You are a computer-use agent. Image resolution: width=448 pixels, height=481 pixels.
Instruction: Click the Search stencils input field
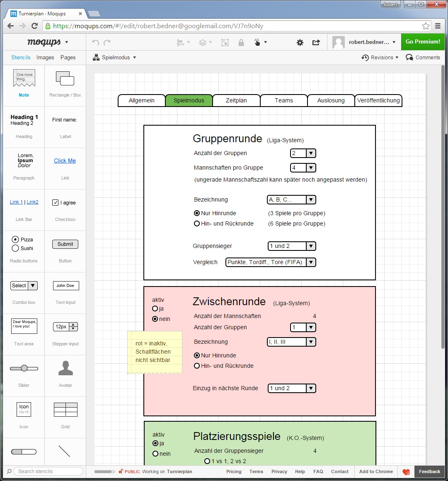coord(48,471)
